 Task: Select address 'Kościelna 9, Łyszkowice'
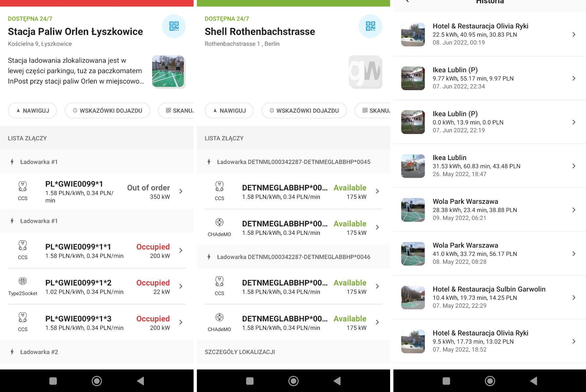pos(40,44)
